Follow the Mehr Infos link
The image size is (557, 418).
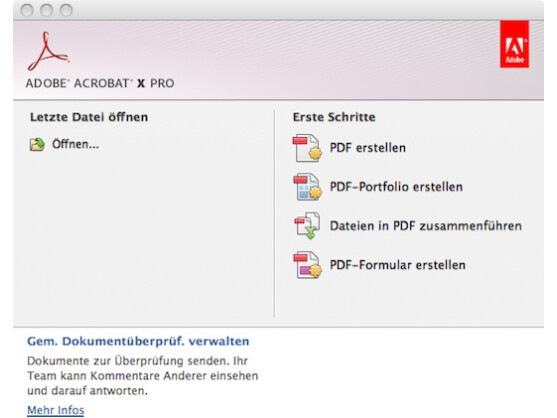click(55, 410)
